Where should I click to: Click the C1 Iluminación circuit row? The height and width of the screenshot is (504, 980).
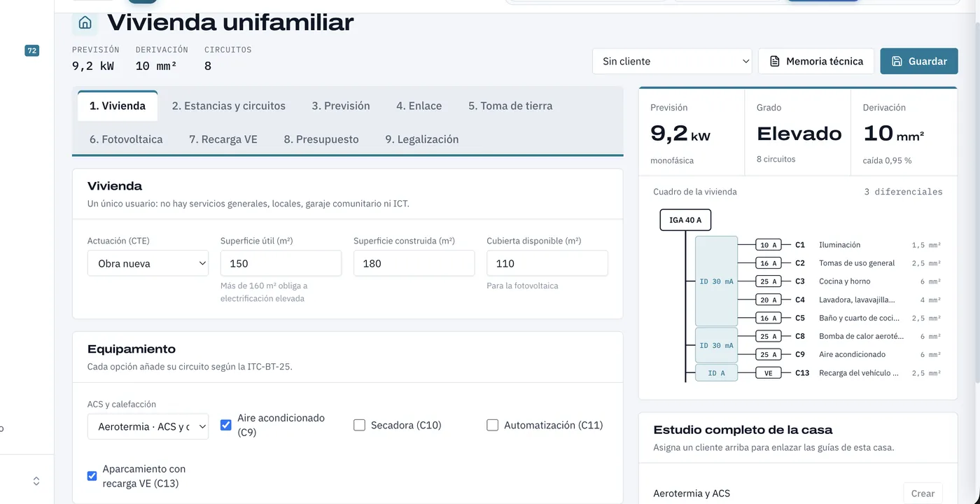(x=848, y=245)
